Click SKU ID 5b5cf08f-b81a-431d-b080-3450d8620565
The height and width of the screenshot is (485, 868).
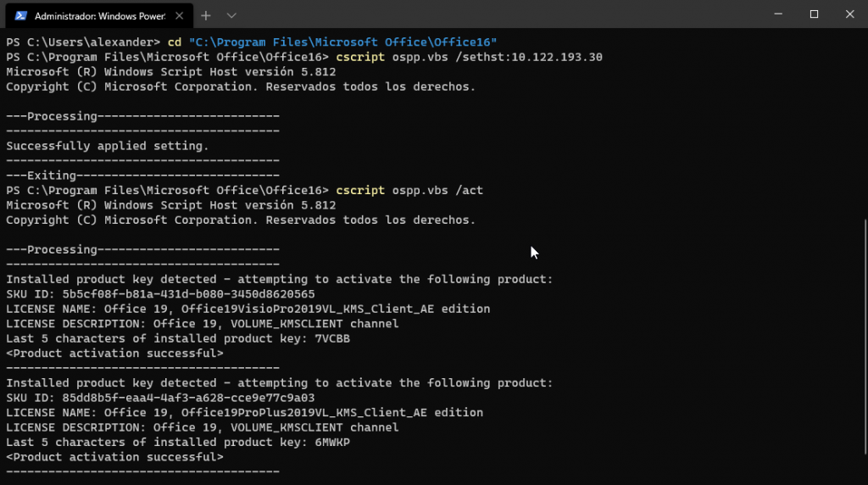pos(160,294)
